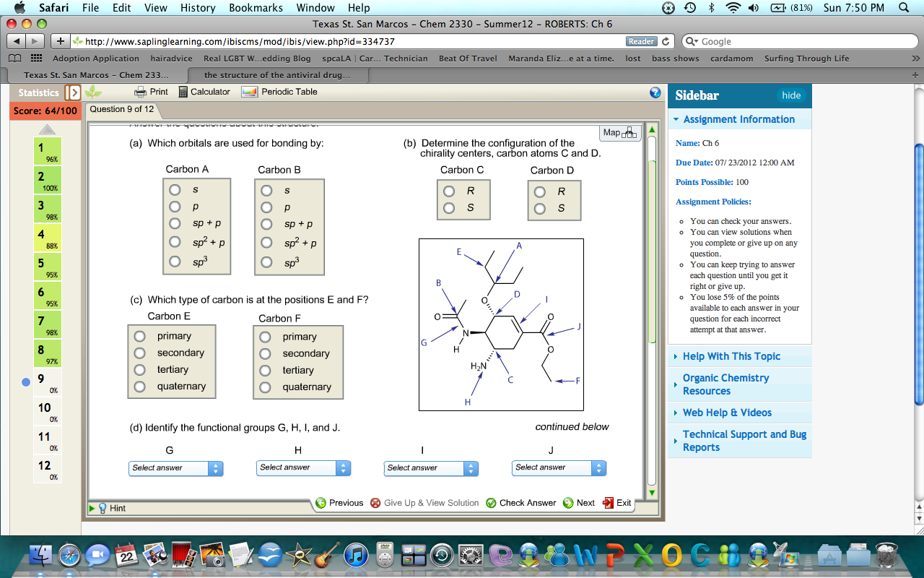Open functional group H dropdown
924x578 pixels.
coord(303,468)
